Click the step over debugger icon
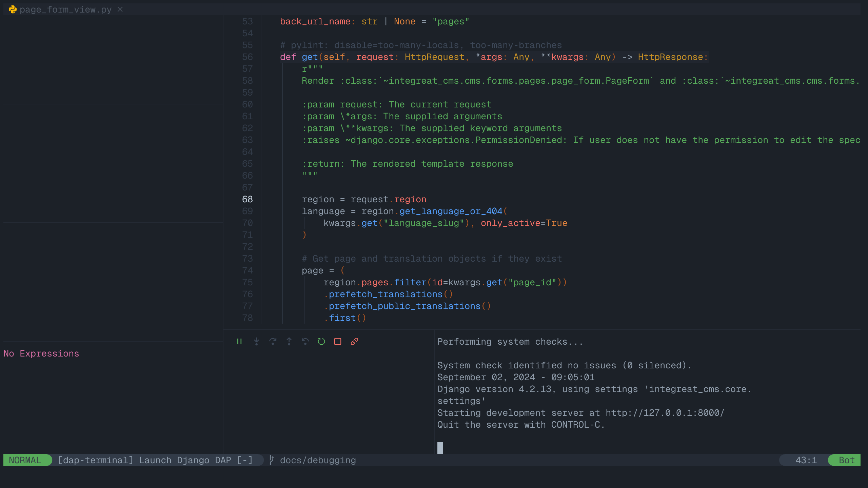 [x=273, y=341]
